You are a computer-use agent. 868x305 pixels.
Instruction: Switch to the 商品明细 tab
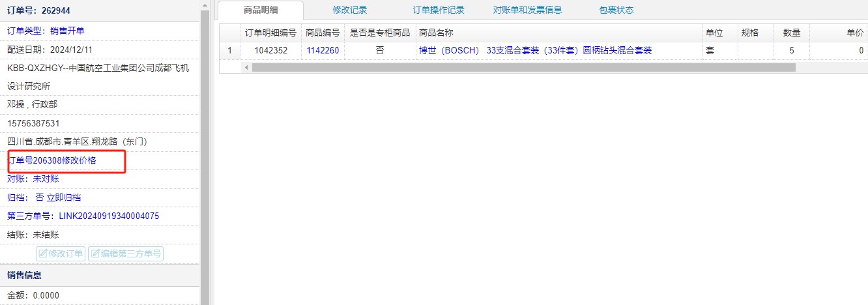click(261, 10)
